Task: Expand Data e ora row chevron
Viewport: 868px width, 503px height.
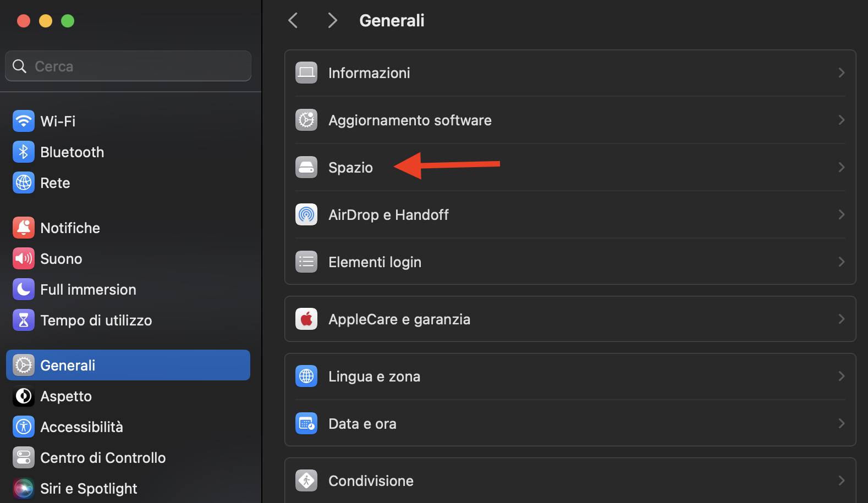Action: click(x=841, y=423)
